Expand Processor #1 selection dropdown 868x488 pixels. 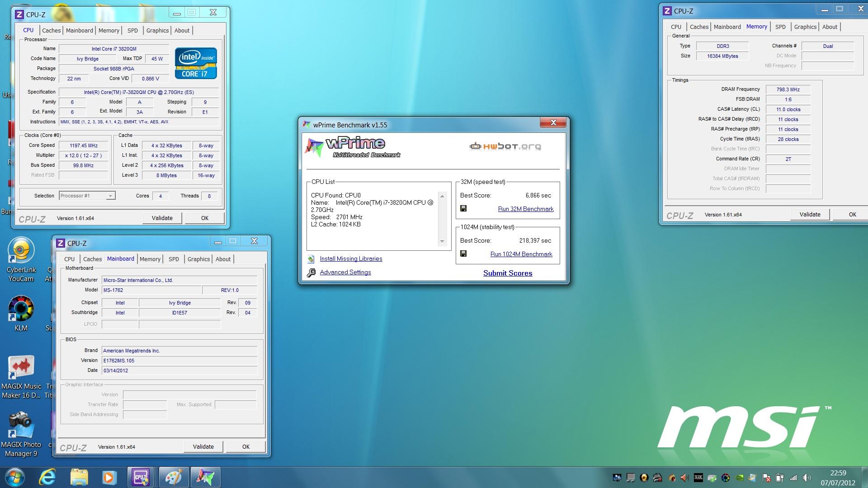tap(110, 196)
